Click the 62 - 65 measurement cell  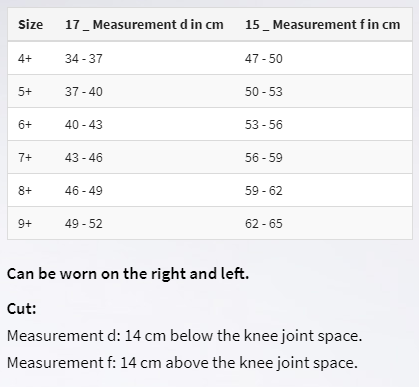264,224
